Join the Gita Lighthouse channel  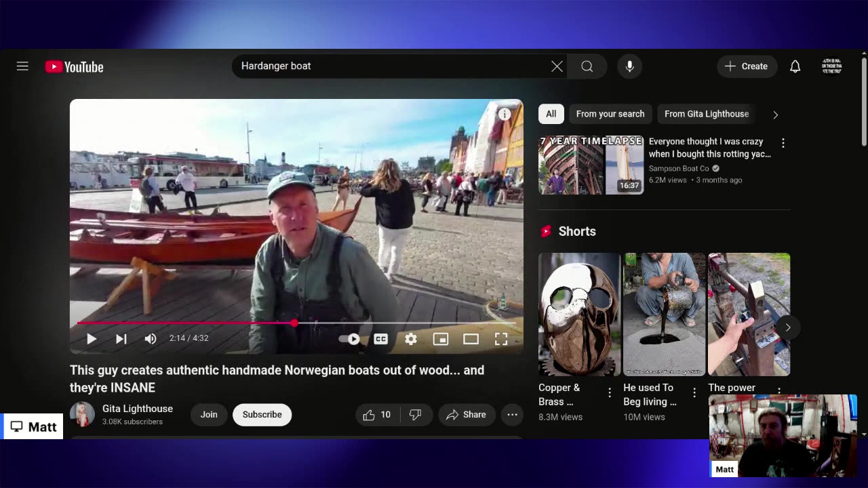click(x=209, y=415)
